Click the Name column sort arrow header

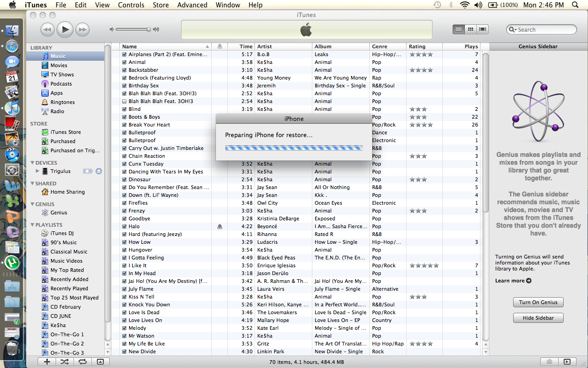click(x=207, y=46)
